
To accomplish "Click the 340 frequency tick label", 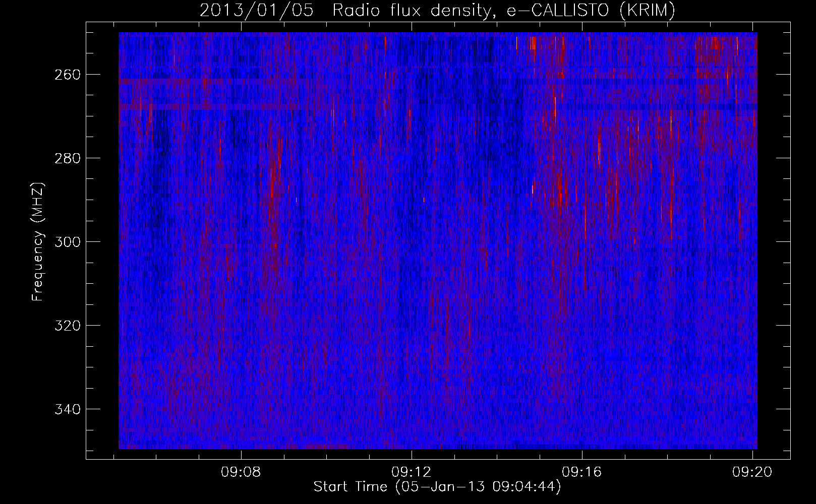I will point(67,409).
